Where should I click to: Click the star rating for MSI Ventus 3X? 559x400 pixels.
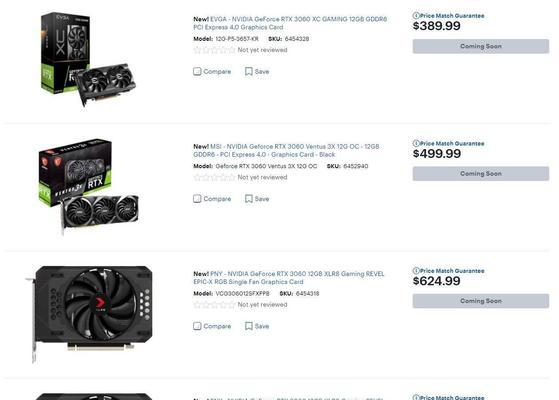point(214,177)
